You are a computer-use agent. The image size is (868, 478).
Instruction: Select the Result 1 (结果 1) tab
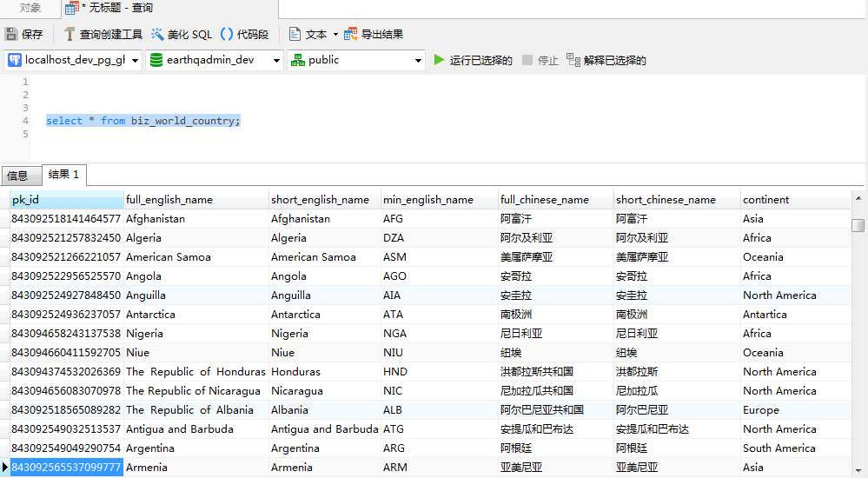[x=63, y=175]
